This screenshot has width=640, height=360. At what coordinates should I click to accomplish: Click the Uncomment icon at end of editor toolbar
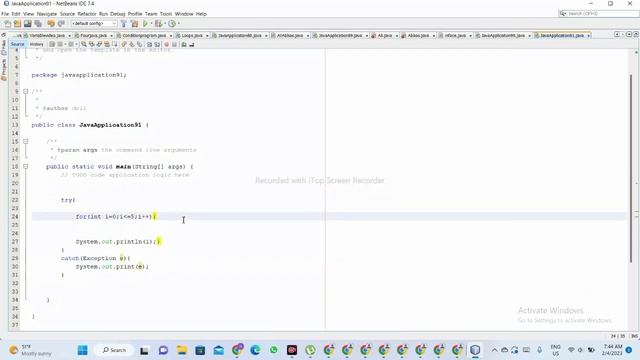pos(192,44)
